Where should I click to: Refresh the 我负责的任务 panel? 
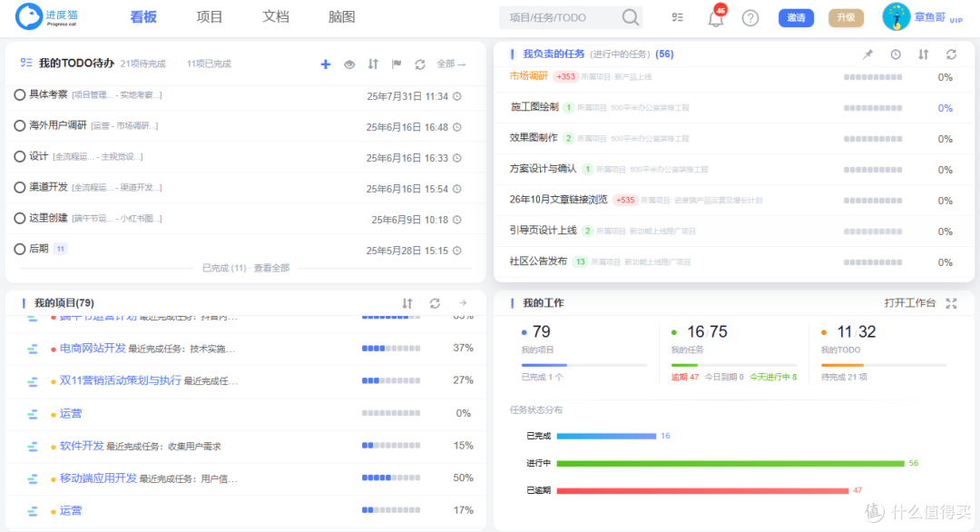[x=951, y=54]
